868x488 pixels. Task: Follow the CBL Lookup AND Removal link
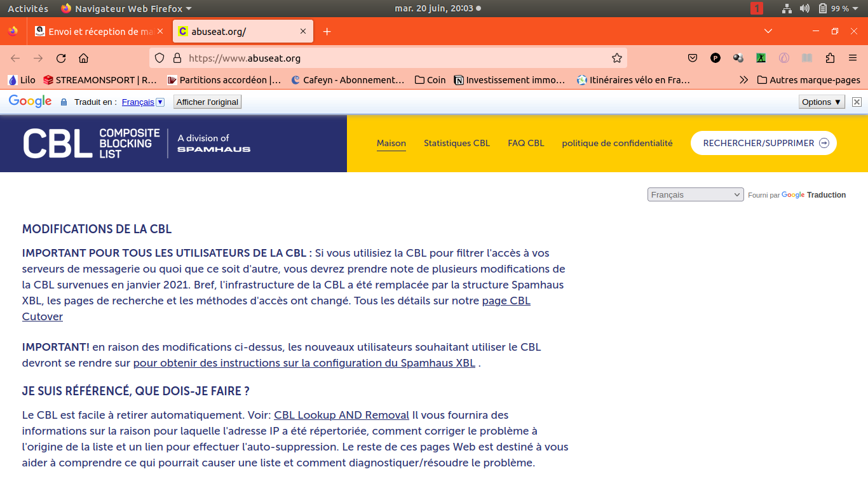(341, 416)
